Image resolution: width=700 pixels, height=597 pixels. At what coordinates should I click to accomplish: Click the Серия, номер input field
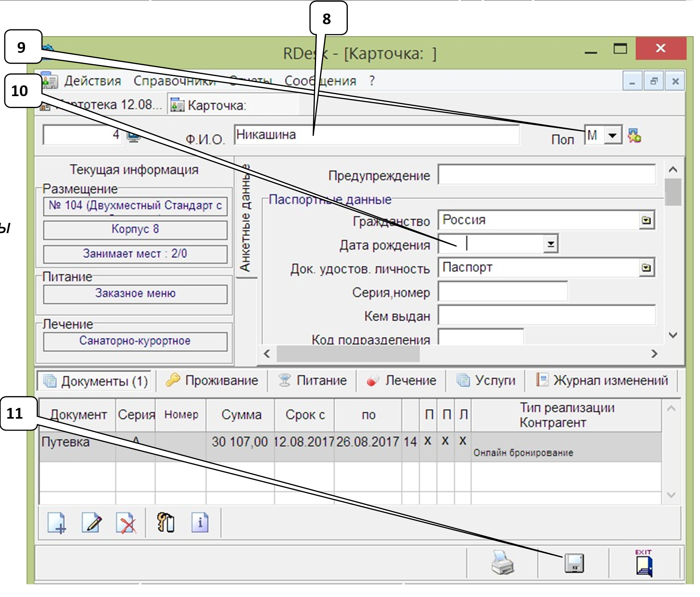pyautogui.click(x=503, y=292)
